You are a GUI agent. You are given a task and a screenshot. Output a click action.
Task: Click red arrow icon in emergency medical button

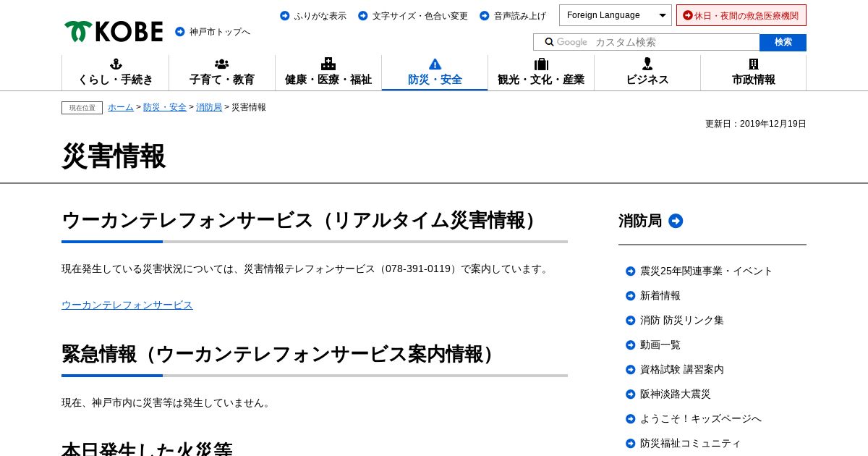tap(688, 15)
